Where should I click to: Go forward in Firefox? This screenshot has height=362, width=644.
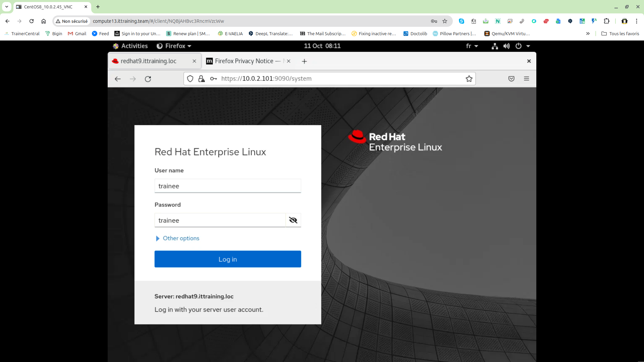pyautogui.click(x=133, y=79)
